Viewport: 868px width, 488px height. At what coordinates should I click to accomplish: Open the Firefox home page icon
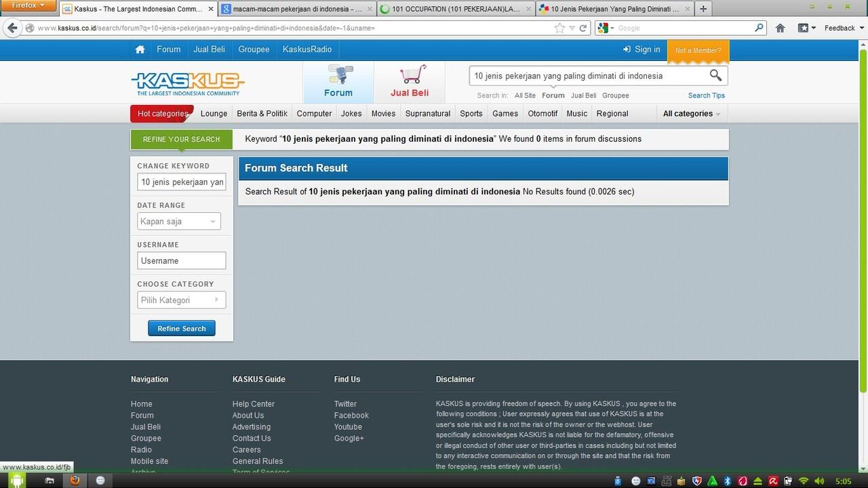pyautogui.click(x=781, y=28)
